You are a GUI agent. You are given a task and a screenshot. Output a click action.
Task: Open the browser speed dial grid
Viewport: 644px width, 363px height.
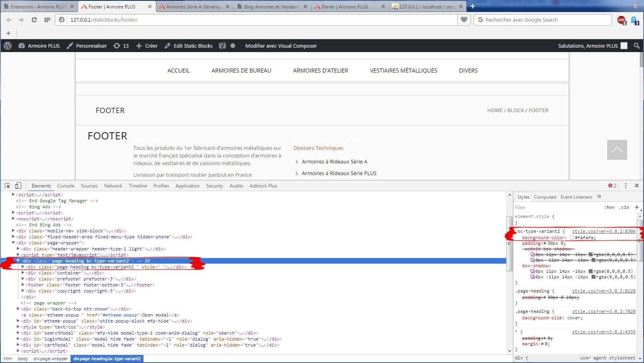point(47,20)
